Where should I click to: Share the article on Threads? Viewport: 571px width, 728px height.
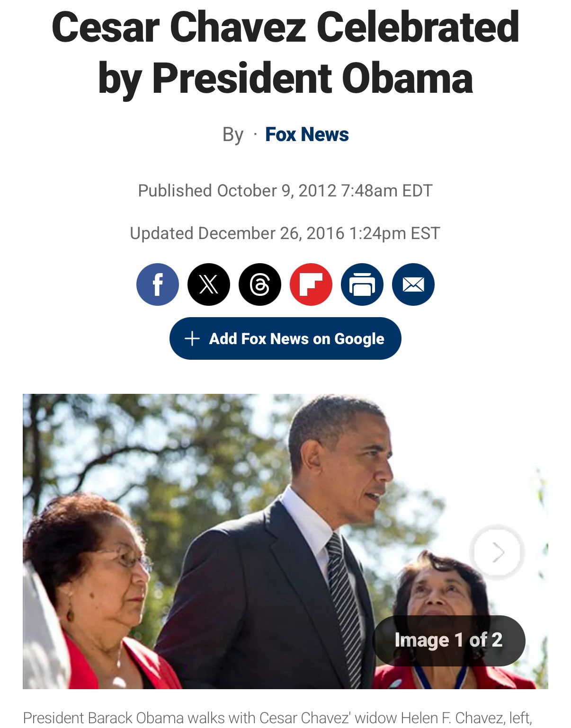(x=260, y=284)
